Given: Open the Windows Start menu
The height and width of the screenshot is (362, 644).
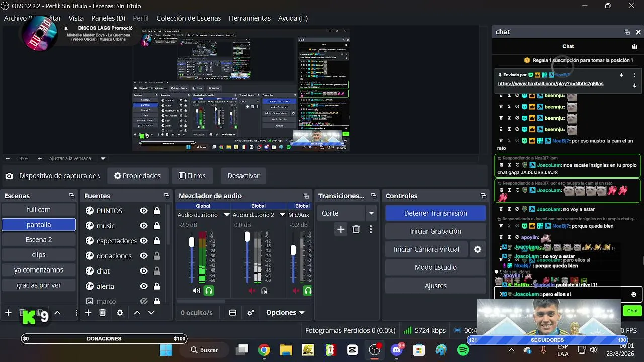Looking at the screenshot, I should pyautogui.click(x=166, y=350).
